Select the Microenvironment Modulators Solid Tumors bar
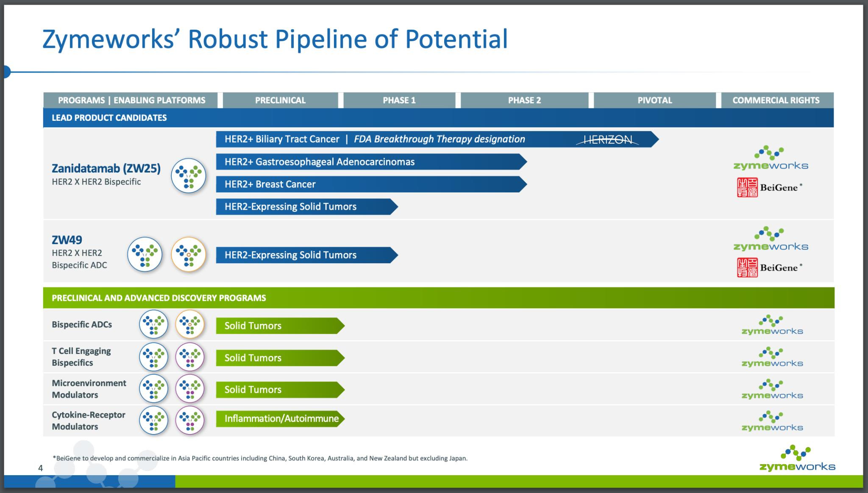The width and height of the screenshot is (868, 493). click(x=280, y=390)
